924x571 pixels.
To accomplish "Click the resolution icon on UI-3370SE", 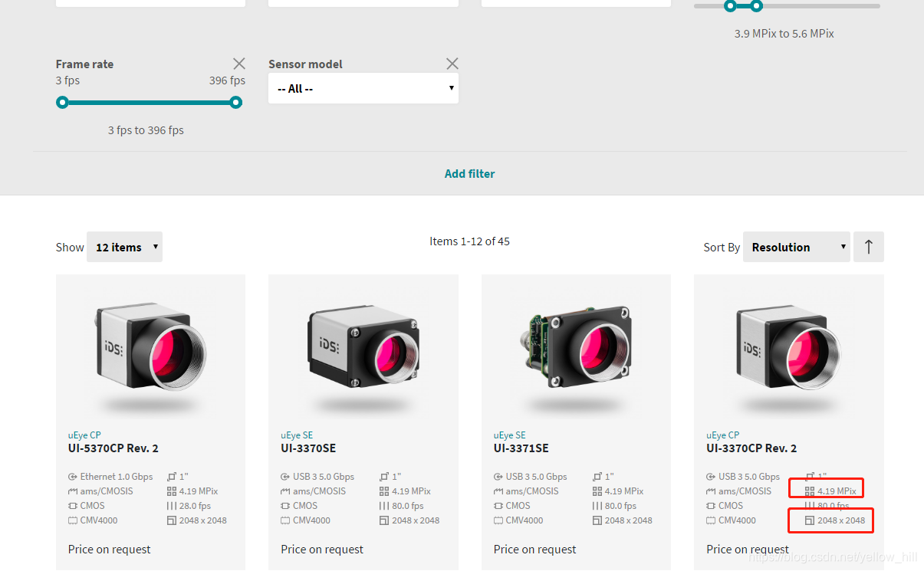I will point(384,520).
